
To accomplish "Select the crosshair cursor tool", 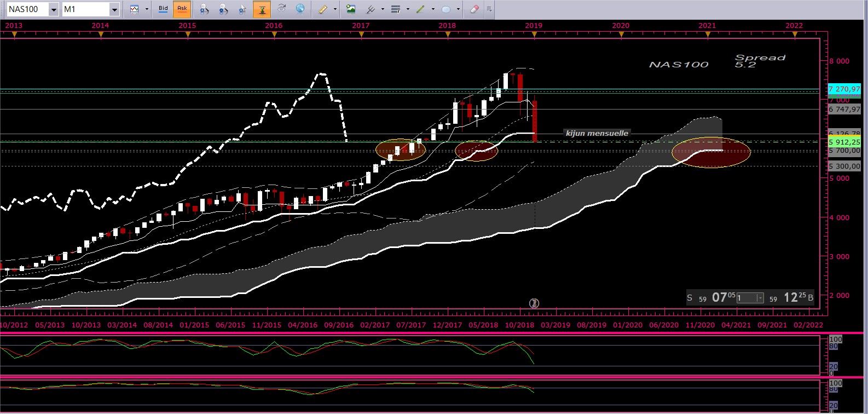I will coord(242,9).
